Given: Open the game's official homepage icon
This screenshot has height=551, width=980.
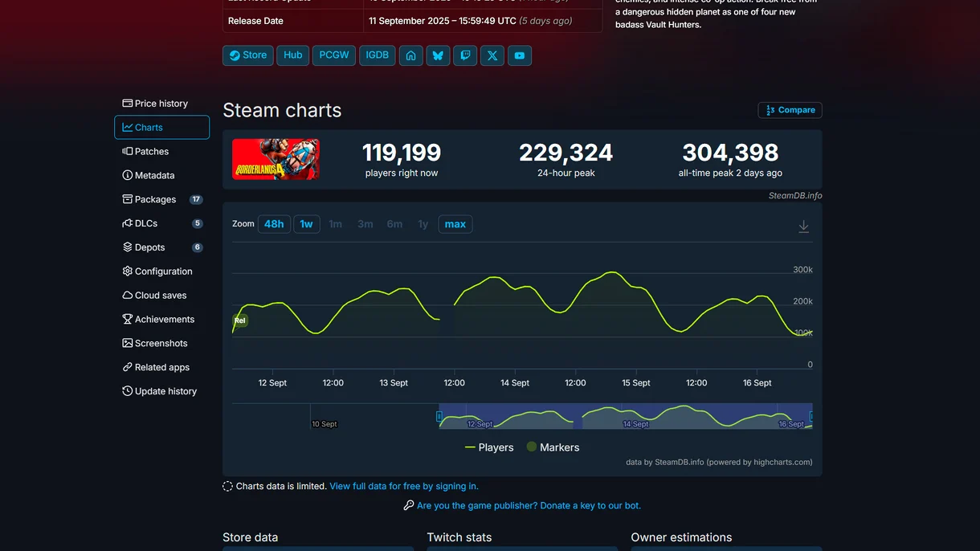Looking at the screenshot, I should point(410,55).
